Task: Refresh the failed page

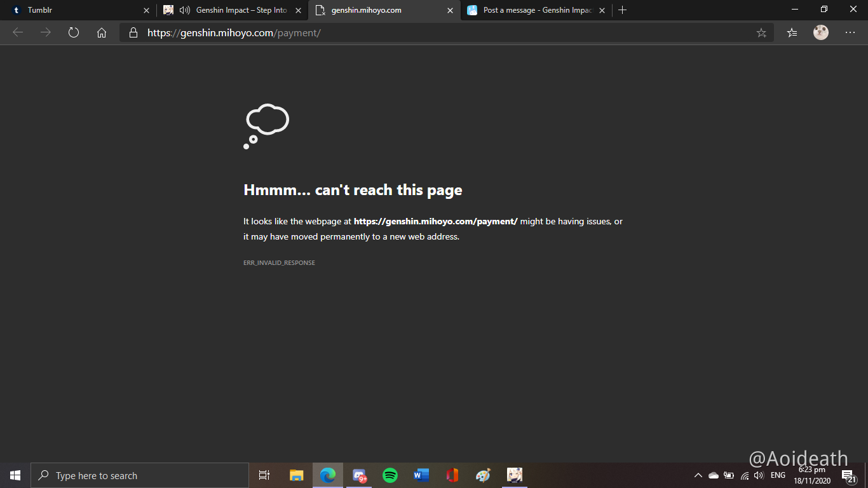Action: click(74, 33)
